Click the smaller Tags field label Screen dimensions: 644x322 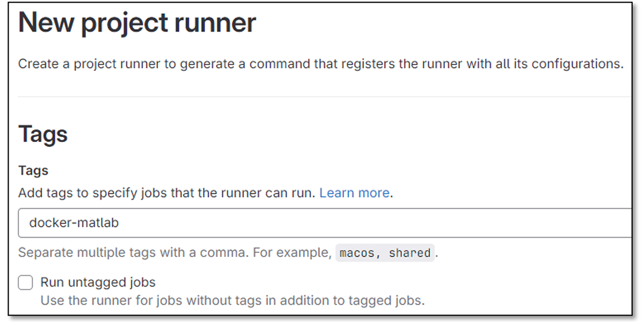click(33, 170)
